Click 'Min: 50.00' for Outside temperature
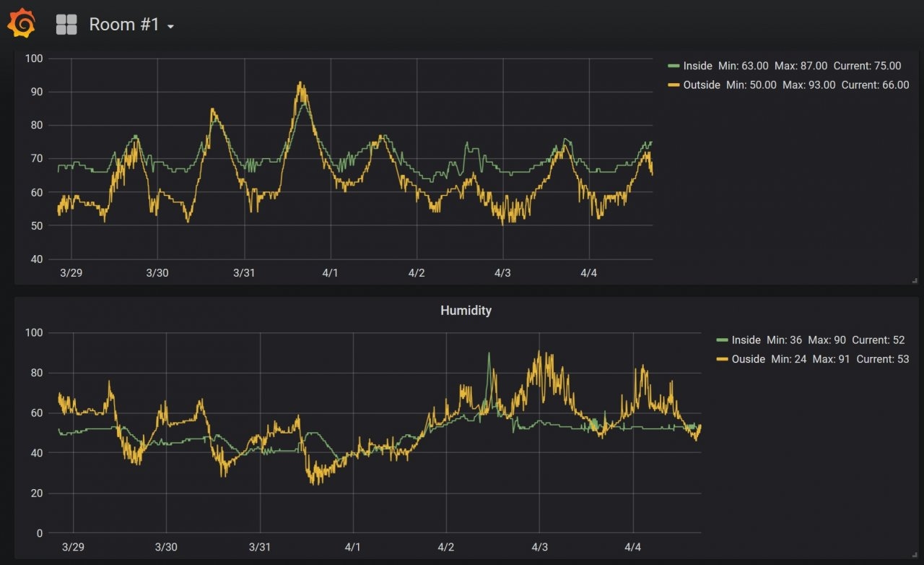Viewport: 924px width, 565px height. pyautogui.click(x=751, y=85)
